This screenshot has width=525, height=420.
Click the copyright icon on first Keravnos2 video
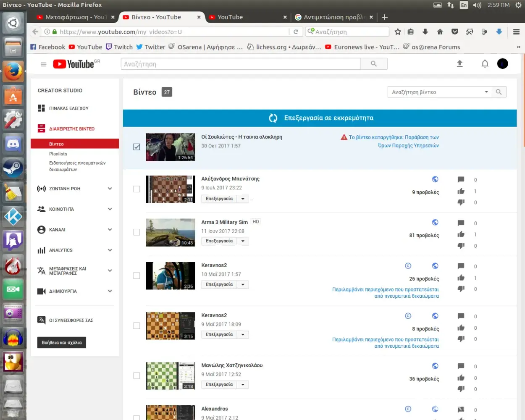(x=408, y=266)
